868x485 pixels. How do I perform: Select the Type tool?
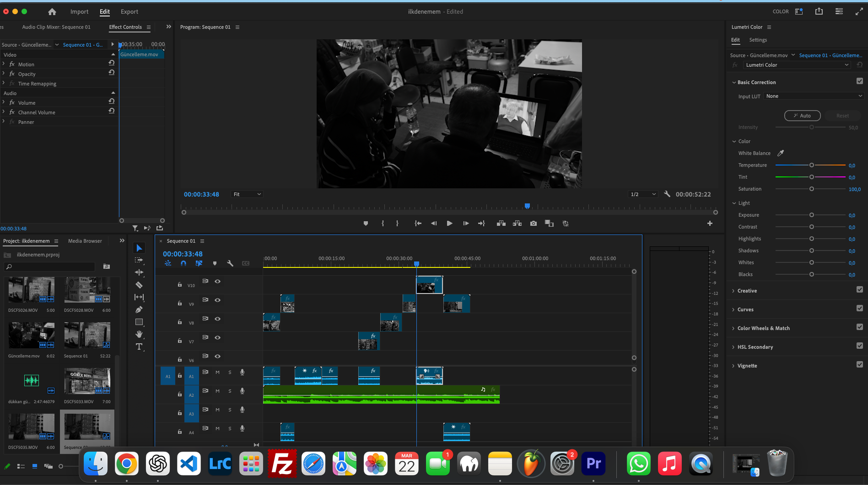pos(139,346)
